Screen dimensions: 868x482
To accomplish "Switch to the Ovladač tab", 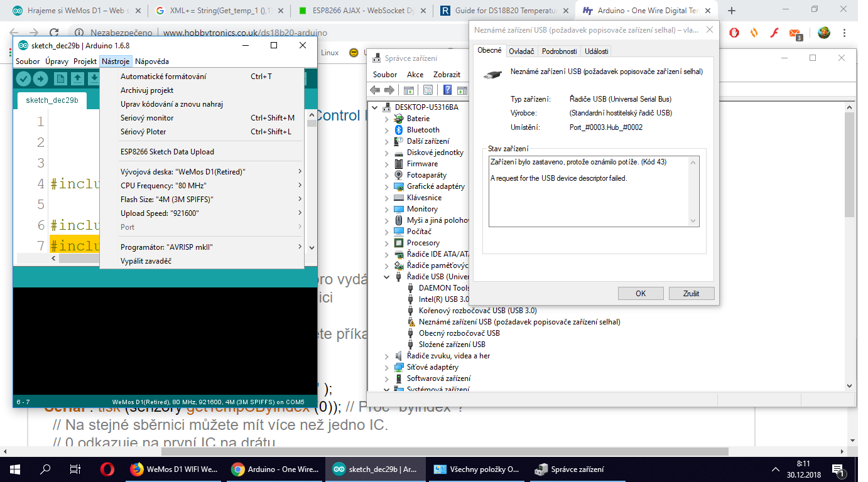I will 521,51.
